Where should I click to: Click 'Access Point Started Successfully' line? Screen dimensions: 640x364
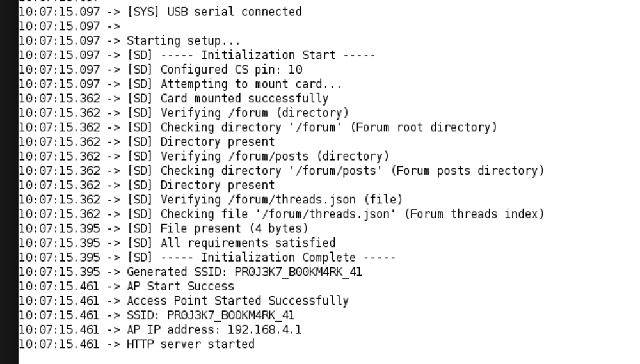[x=237, y=301]
